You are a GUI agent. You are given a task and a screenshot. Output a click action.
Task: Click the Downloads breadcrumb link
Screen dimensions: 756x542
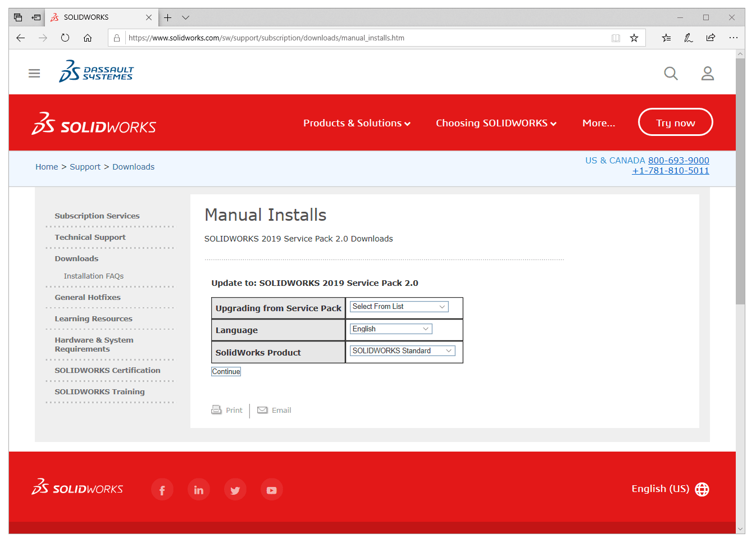pos(133,167)
